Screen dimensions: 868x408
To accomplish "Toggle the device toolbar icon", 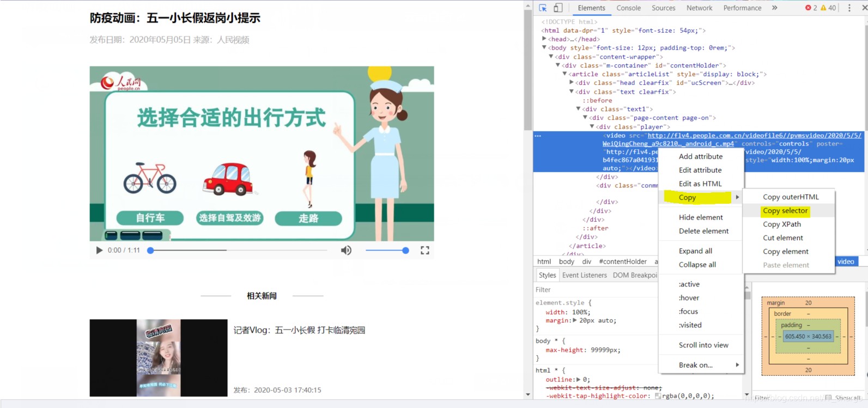I will pyautogui.click(x=558, y=8).
